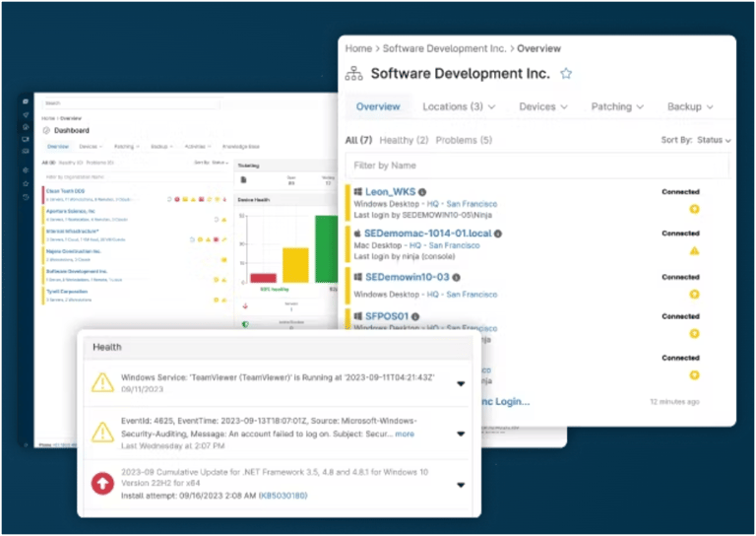Open the SEDemomac-1014-01.local device link
This screenshot has width=756, height=536.
point(427,234)
